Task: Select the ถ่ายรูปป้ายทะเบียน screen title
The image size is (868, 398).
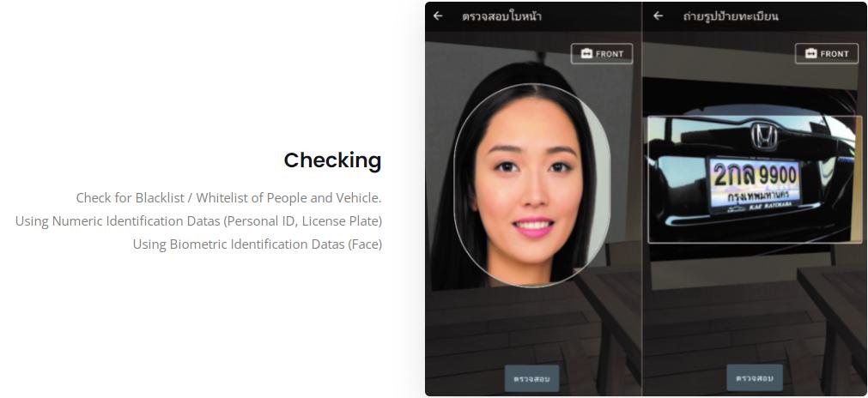Action: (x=730, y=16)
